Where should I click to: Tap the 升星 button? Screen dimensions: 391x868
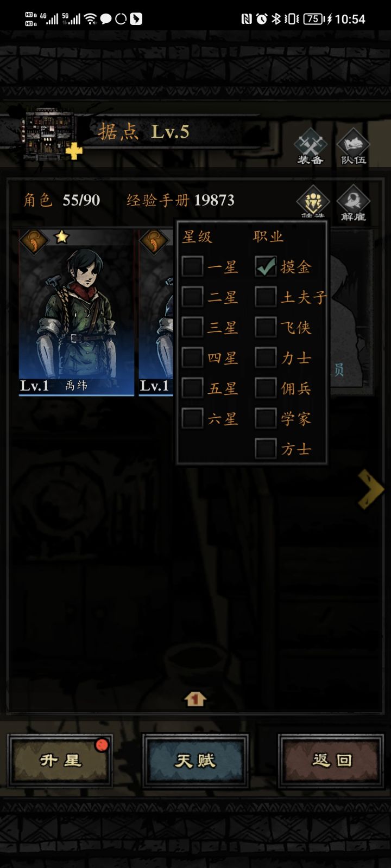point(60,761)
